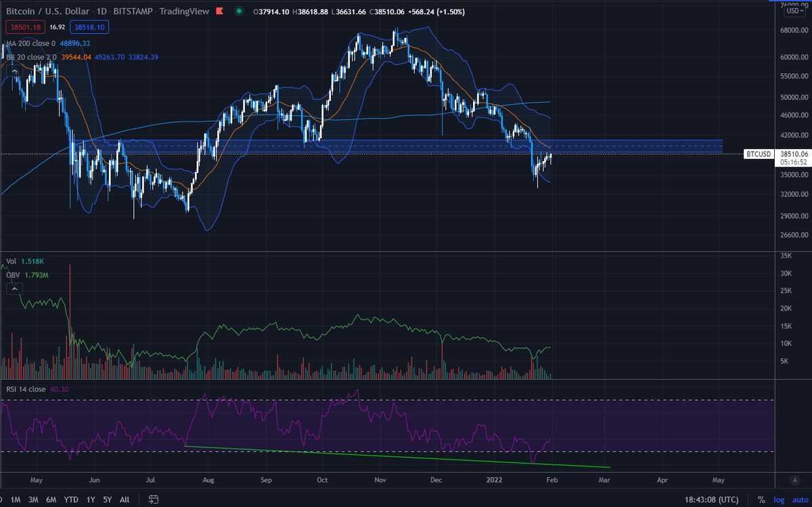Select the OBV indicator legend

point(12,275)
